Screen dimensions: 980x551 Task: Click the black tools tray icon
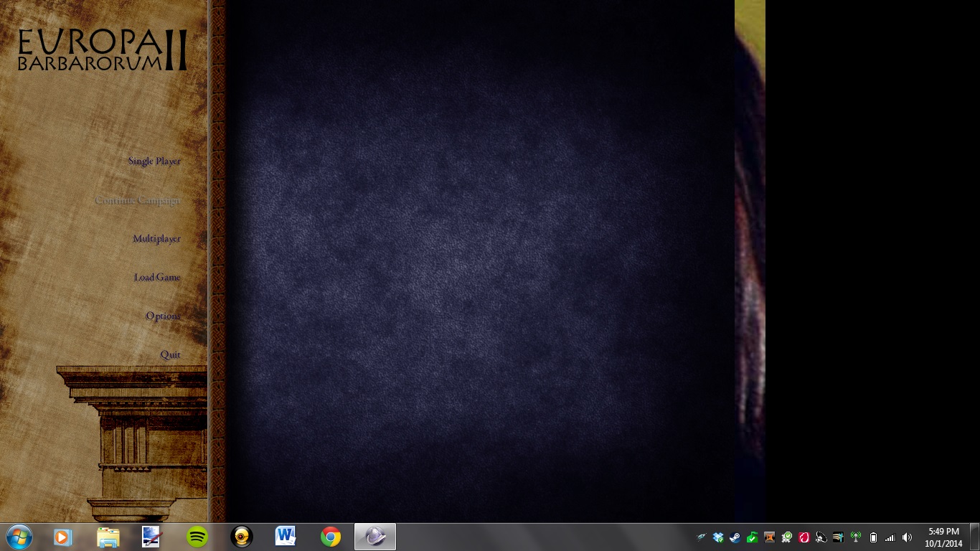coord(839,537)
